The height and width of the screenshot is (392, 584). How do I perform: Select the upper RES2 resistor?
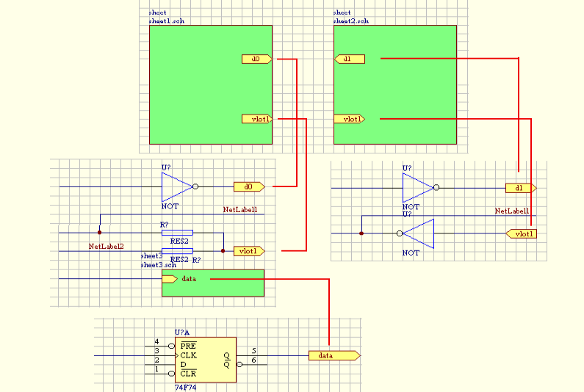pos(177,233)
